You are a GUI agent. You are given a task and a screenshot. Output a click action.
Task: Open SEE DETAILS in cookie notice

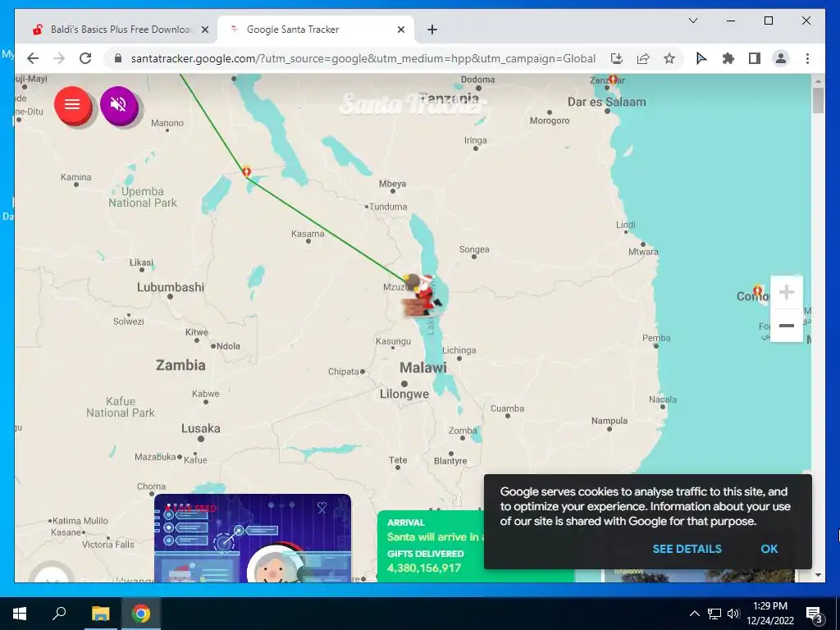coord(687,549)
